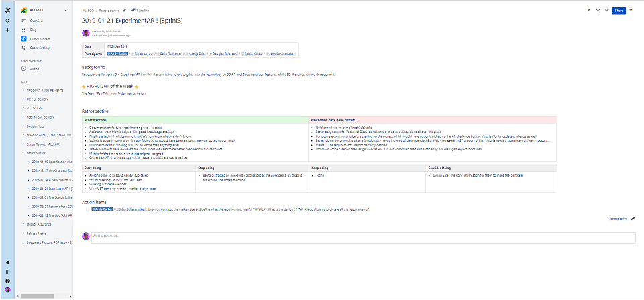This screenshot has width=644, height=300.
Task: Check the action item task checkbox
Action: click(x=87, y=209)
